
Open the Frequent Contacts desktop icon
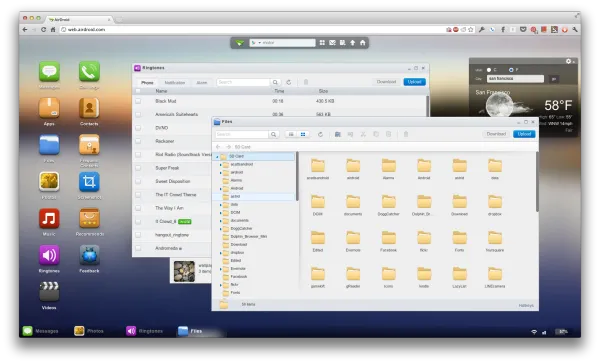click(89, 145)
